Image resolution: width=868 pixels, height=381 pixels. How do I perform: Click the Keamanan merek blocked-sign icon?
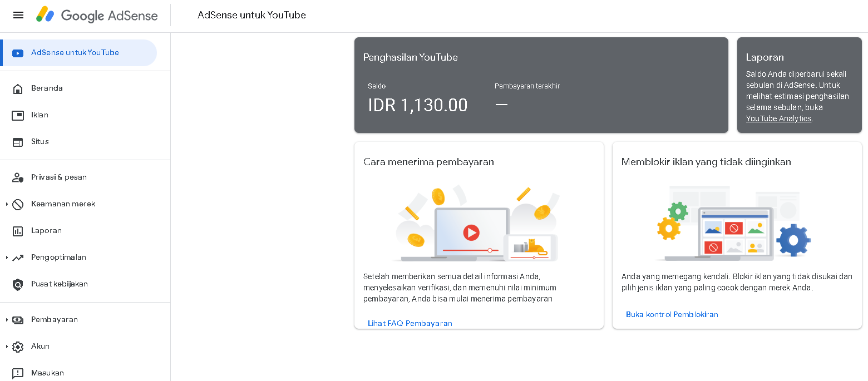pyautogui.click(x=18, y=204)
